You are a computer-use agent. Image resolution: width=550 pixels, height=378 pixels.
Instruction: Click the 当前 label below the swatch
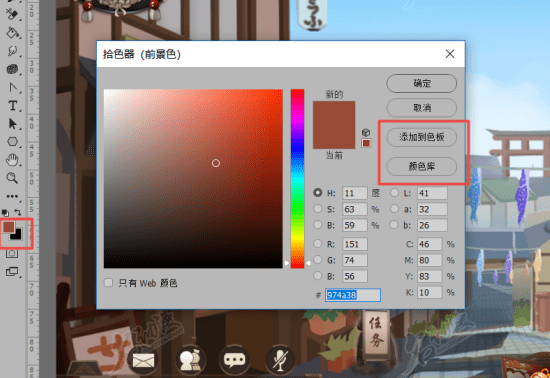click(334, 155)
